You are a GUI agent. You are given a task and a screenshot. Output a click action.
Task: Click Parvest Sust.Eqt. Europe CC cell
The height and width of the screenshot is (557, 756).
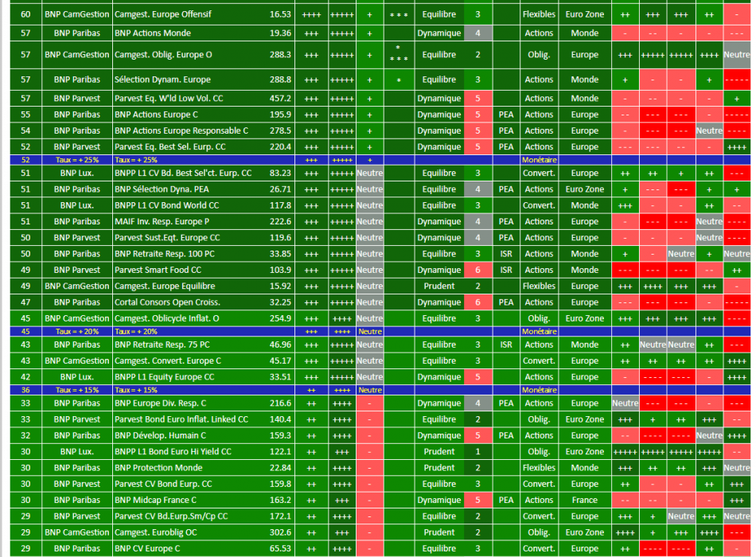coord(167,238)
